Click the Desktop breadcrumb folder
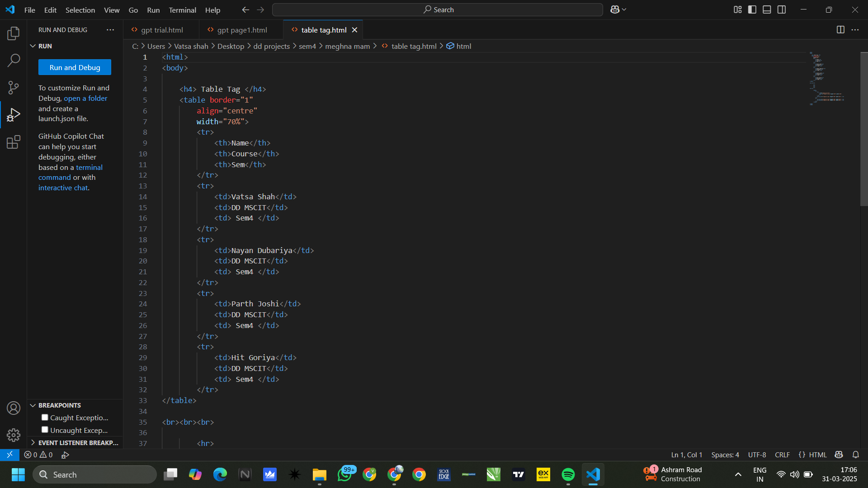 (231, 46)
